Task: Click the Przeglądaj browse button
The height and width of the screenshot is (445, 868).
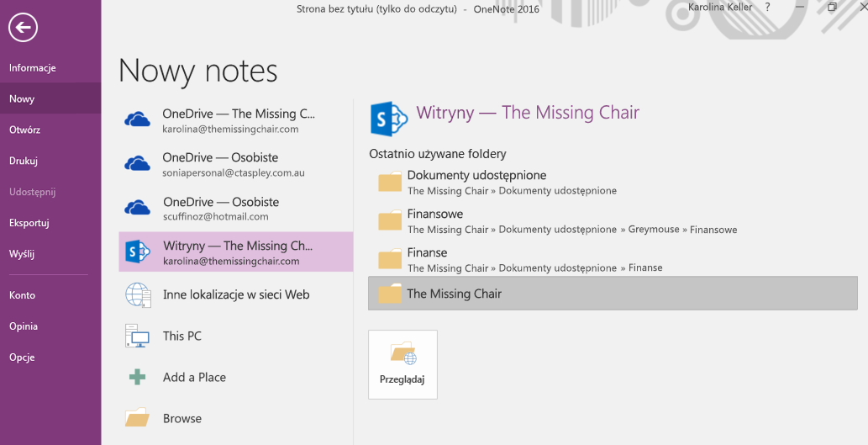Action: 402,364
